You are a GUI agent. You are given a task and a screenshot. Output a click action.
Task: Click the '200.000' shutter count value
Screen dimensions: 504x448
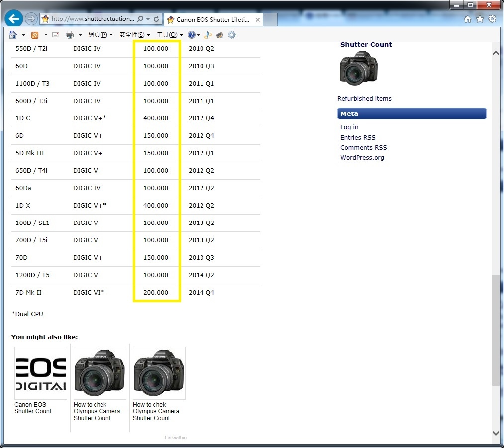pos(156,292)
